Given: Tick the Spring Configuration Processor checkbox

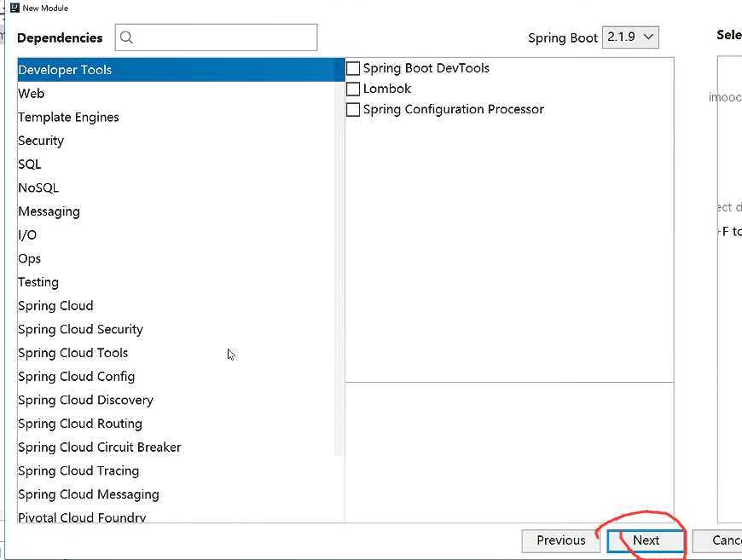Looking at the screenshot, I should pyautogui.click(x=353, y=110).
